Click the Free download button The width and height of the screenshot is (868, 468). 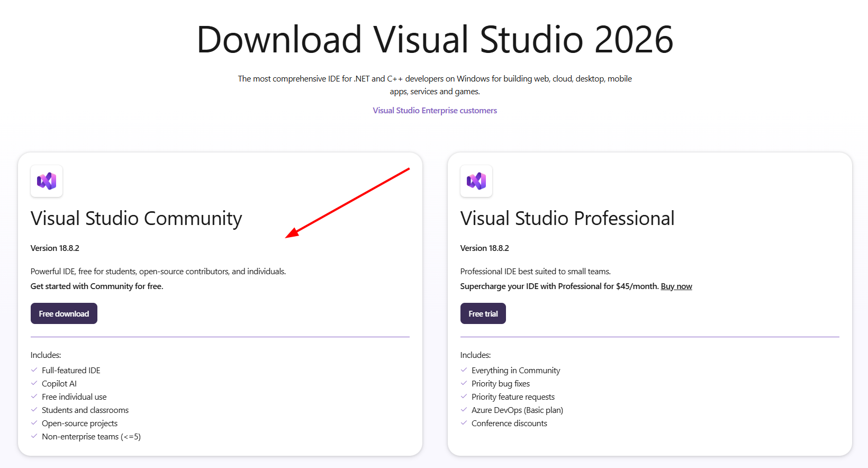click(x=64, y=313)
